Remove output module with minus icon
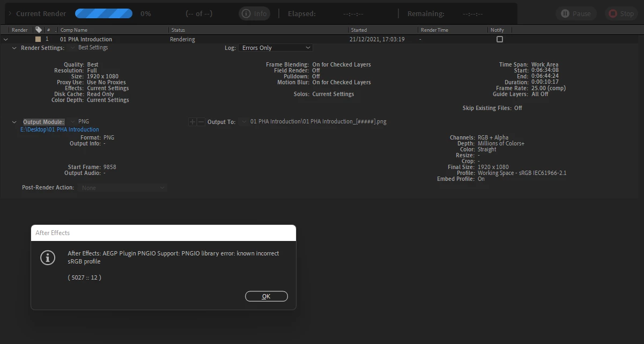 coord(201,122)
